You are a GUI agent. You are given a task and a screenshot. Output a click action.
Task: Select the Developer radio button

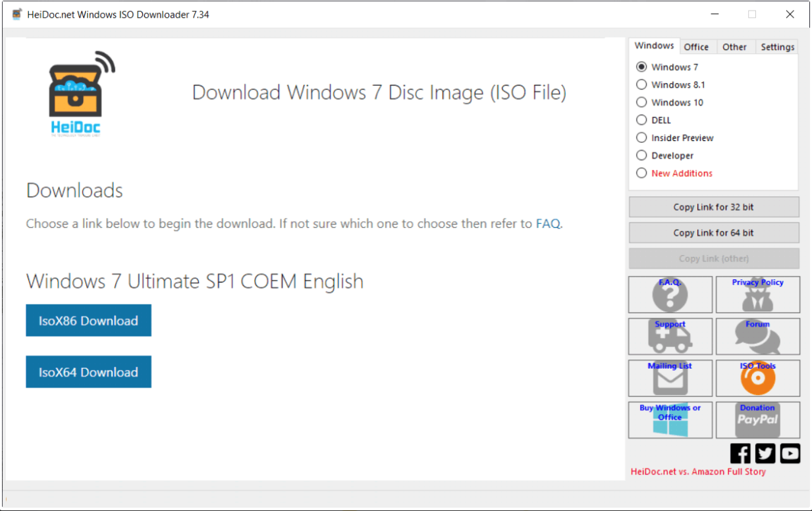pos(641,156)
